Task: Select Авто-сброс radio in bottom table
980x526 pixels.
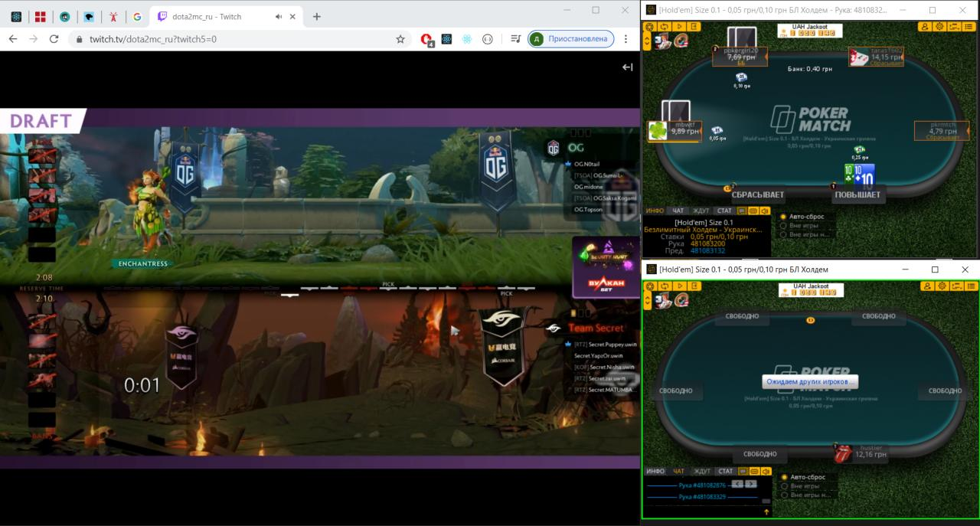Action: (783, 477)
